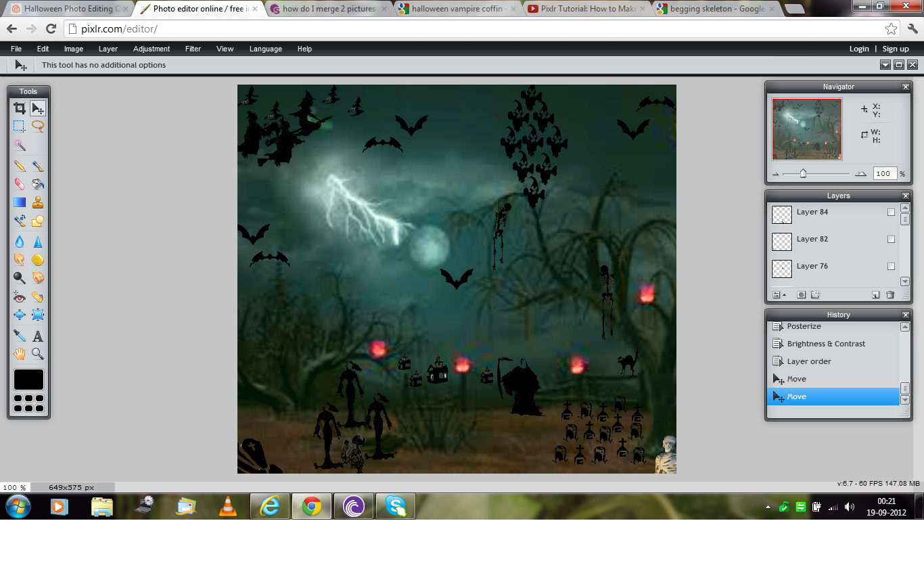Select the Brush tool
Viewport: 924px width, 569px height.
click(38, 166)
